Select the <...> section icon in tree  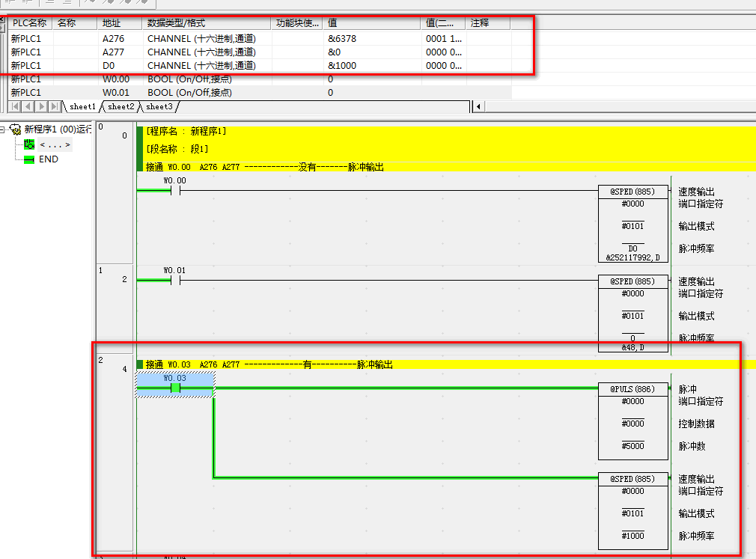pyautogui.click(x=29, y=144)
